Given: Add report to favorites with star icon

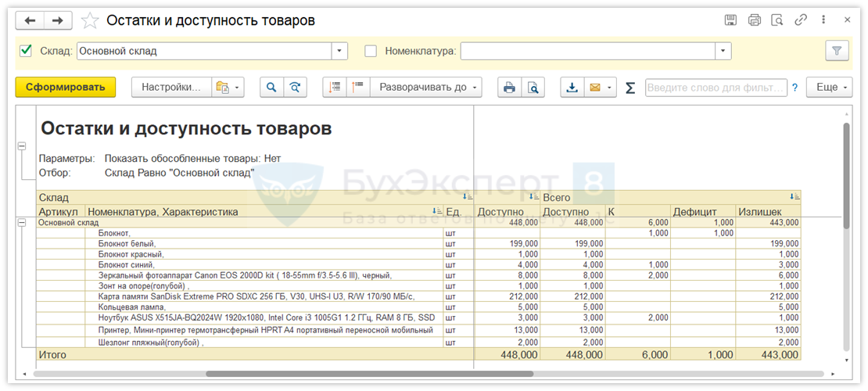Looking at the screenshot, I should pos(90,20).
